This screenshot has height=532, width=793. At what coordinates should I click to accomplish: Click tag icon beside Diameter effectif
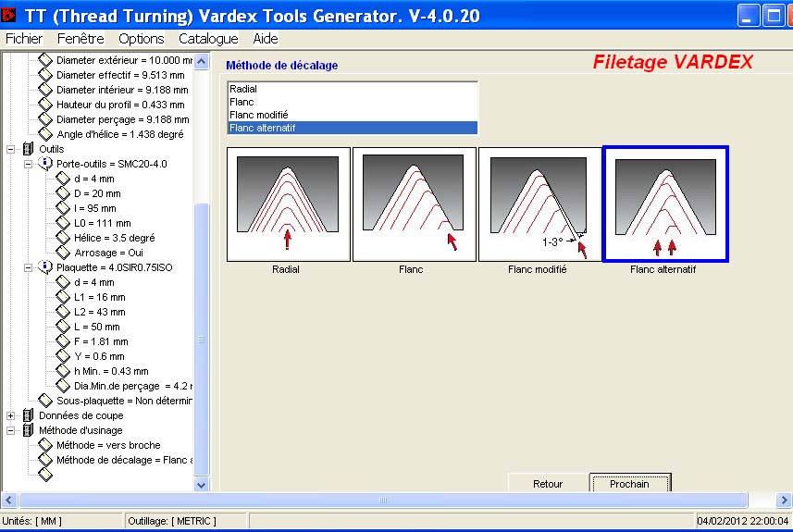point(45,75)
